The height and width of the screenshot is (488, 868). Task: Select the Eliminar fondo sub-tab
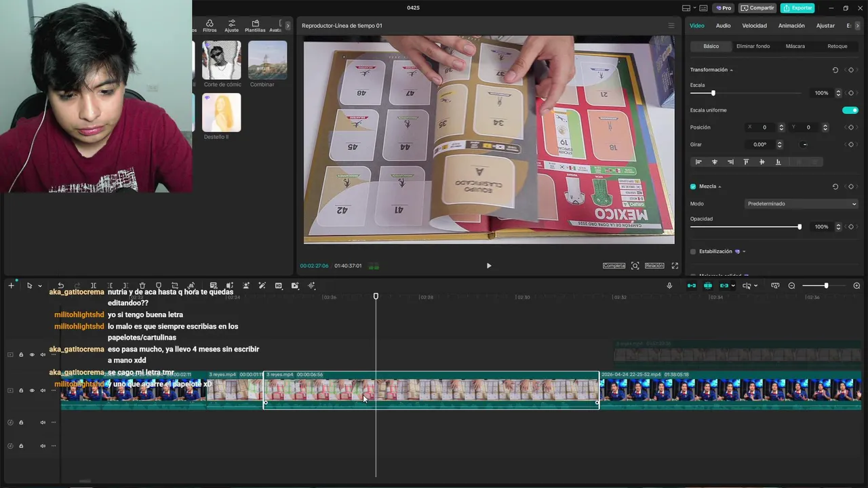click(753, 46)
